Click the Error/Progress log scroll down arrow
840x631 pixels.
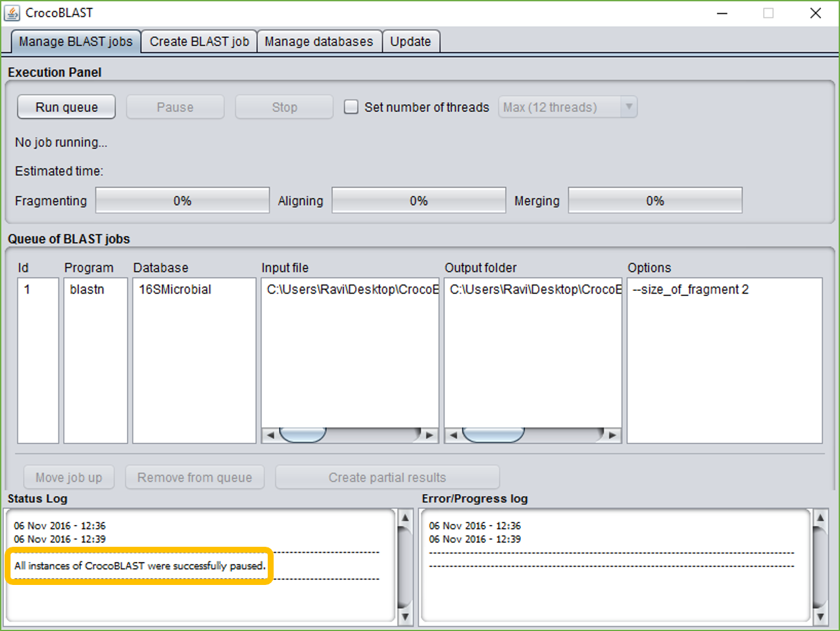pos(820,617)
